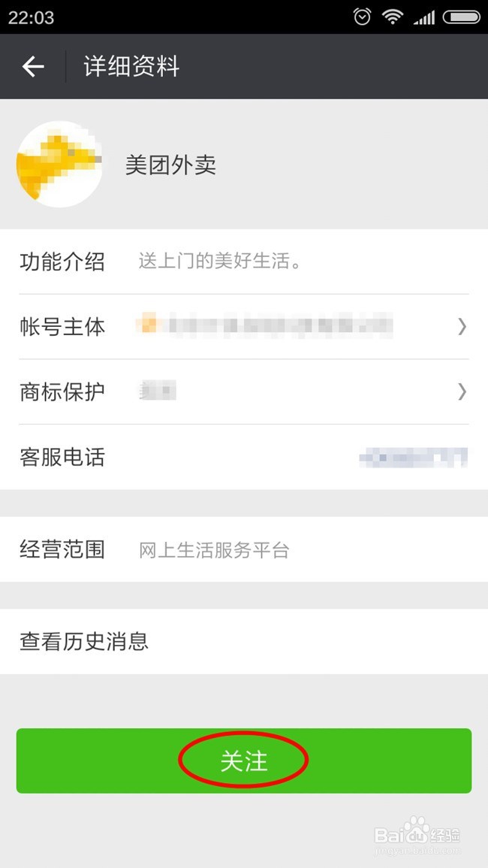Tap the cellular signal bars icon
This screenshot has width=488, height=868.
[424, 18]
